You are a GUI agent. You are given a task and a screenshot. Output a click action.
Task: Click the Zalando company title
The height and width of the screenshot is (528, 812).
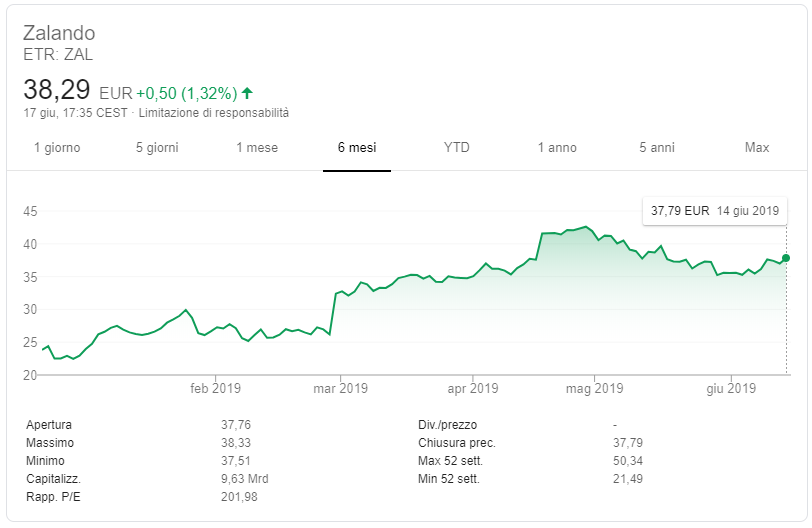tap(59, 33)
